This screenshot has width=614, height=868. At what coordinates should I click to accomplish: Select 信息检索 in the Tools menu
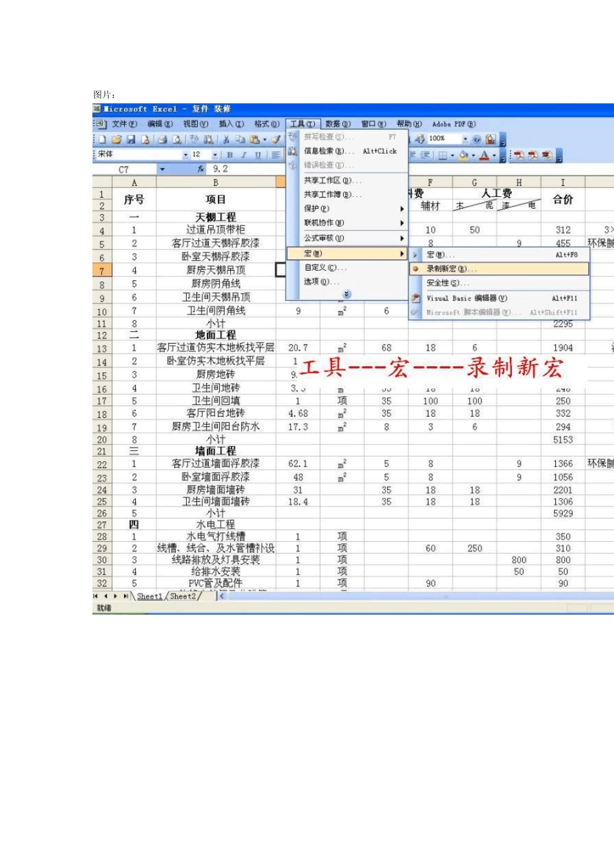347,151
